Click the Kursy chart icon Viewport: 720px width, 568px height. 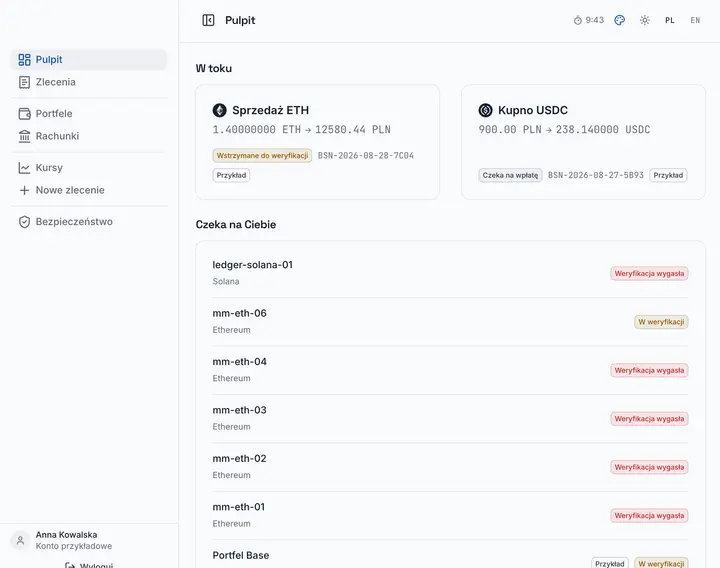point(24,168)
